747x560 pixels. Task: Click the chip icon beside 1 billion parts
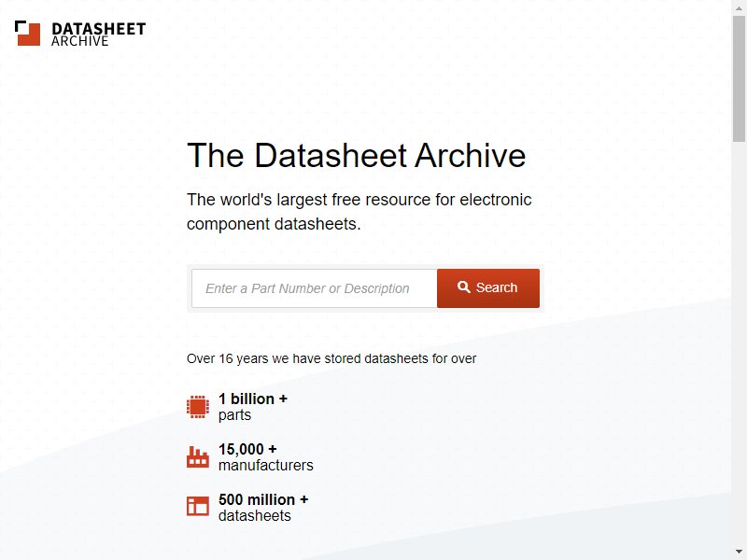tap(198, 407)
